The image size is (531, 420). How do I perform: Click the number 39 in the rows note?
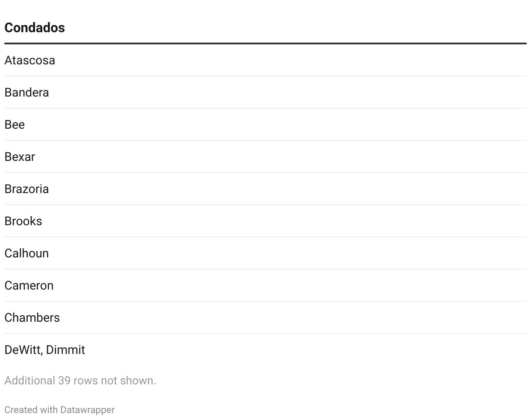pos(64,381)
